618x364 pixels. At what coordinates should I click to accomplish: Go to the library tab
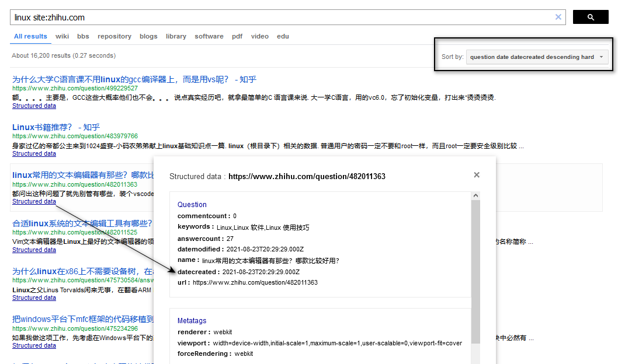pos(176,36)
